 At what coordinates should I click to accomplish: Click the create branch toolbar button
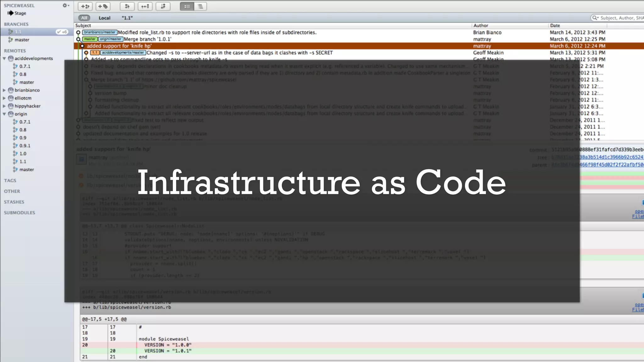point(85,6)
